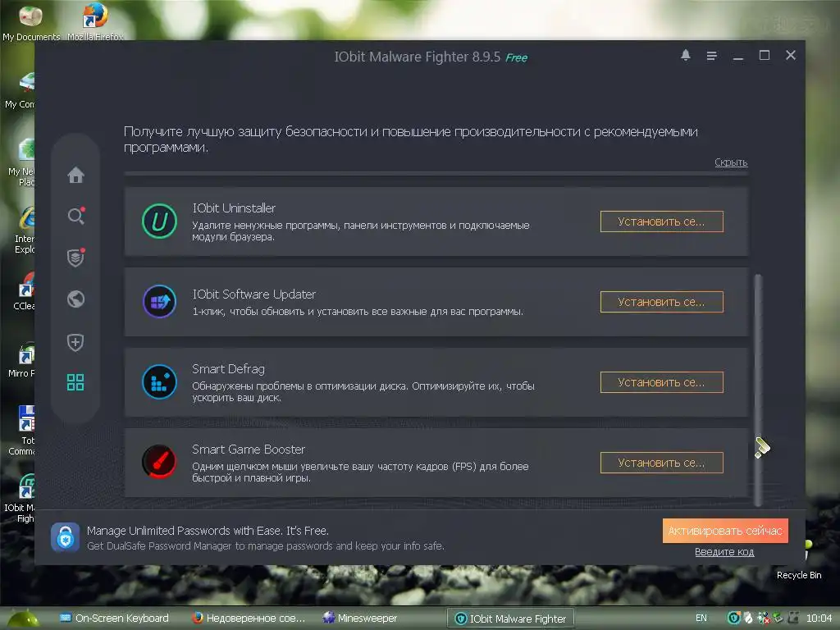Open the hamburger options menu
Image resolution: width=840 pixels, height=630 pixels.
711,56
